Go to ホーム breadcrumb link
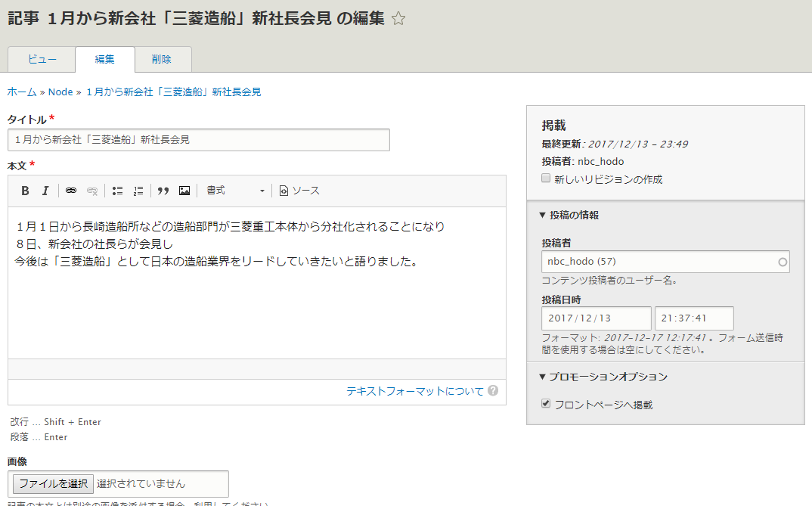Viewport: 812px width, 506px height. pos(22,92)
